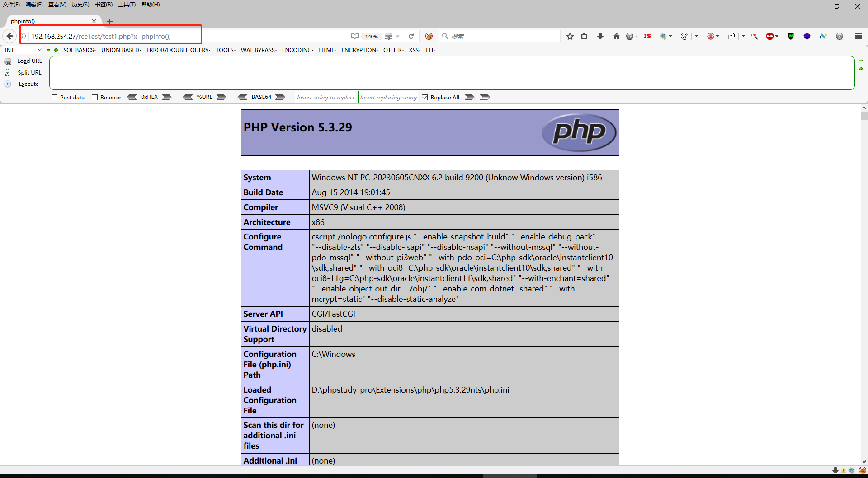Viewport: 868px width, 478px height.
Task: Open the Adblock Plus ABP icon
Action: pyautogui.click(x=770, y=36)
